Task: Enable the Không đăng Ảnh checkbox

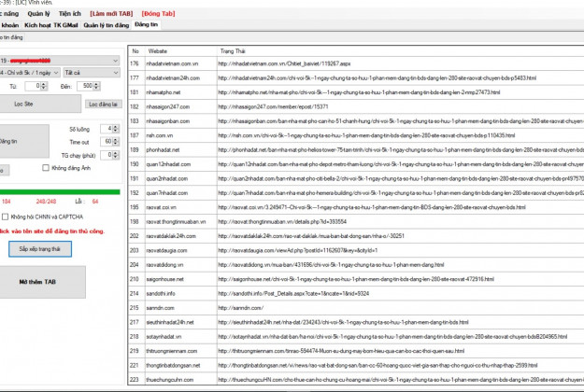Action: (46, 168)
